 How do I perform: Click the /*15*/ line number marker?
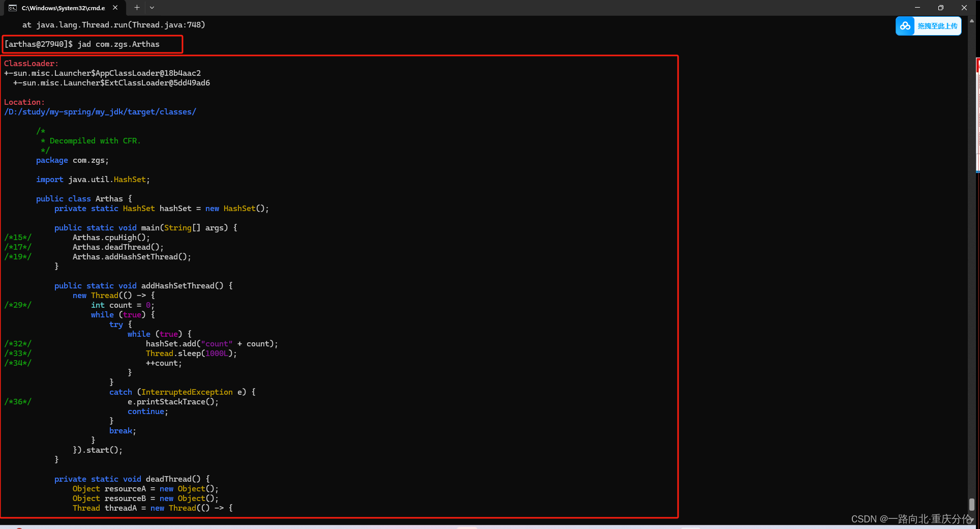(x=18, y=238)
